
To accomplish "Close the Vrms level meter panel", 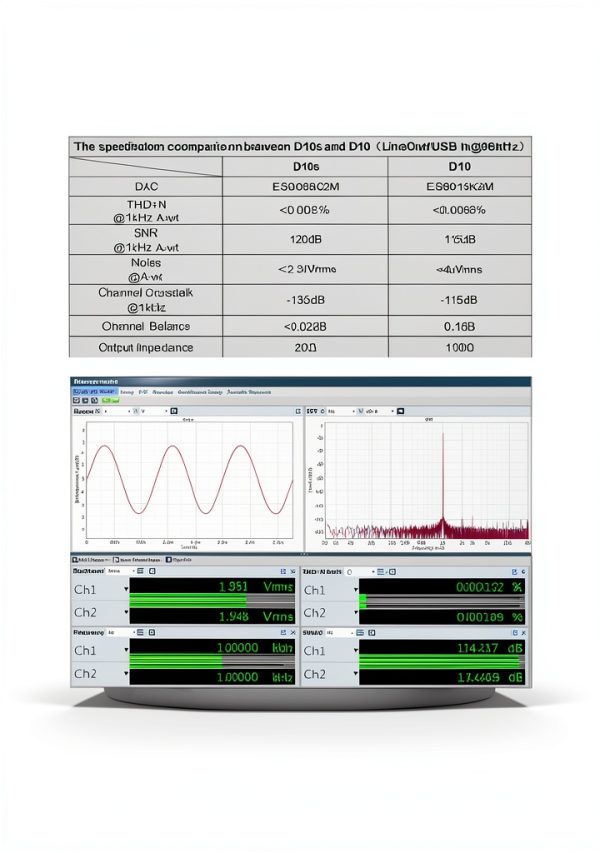I will point(293,572).
